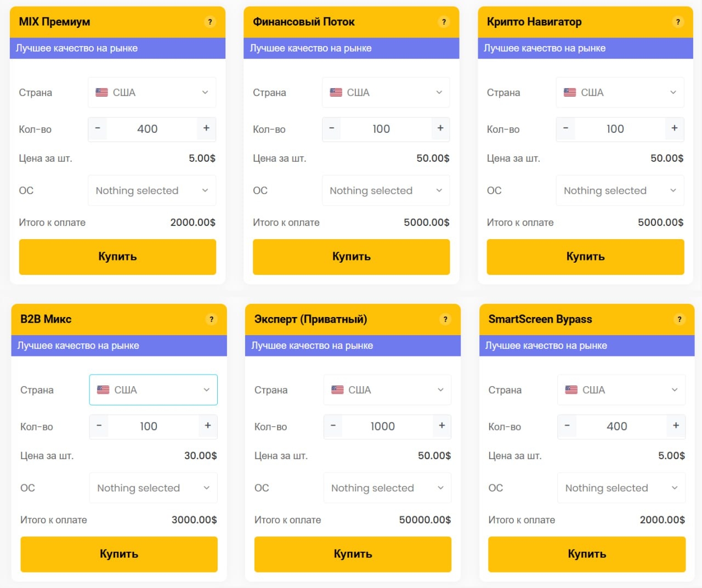702x588 pixels.
Task: Open help tooltip for Финансовый Поток
Action: (x=444, y=22)
